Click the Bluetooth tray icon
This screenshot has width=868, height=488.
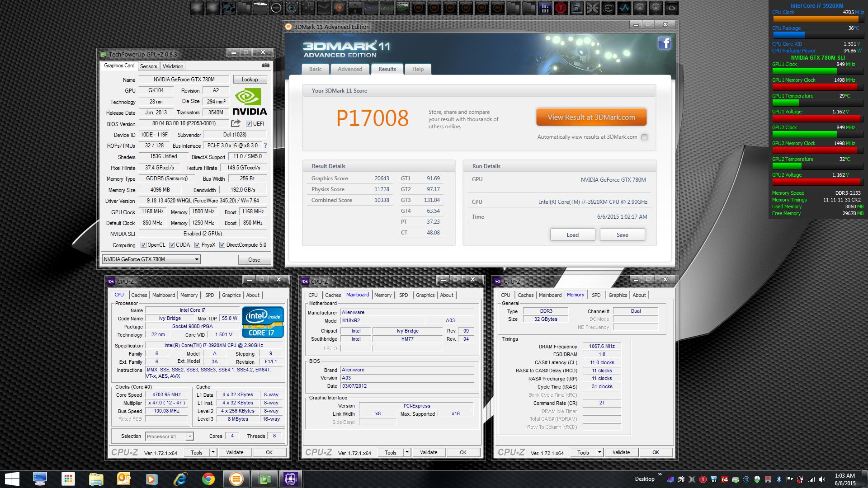(x=778, y=479)
